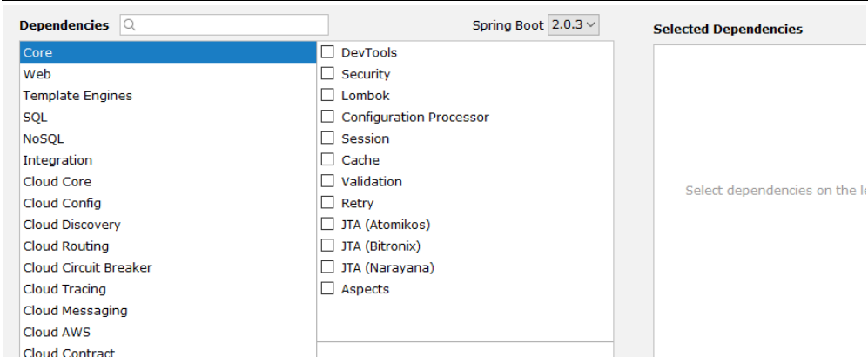Enable JTA (Atomikos) checkbox

[x=327, y=225]
